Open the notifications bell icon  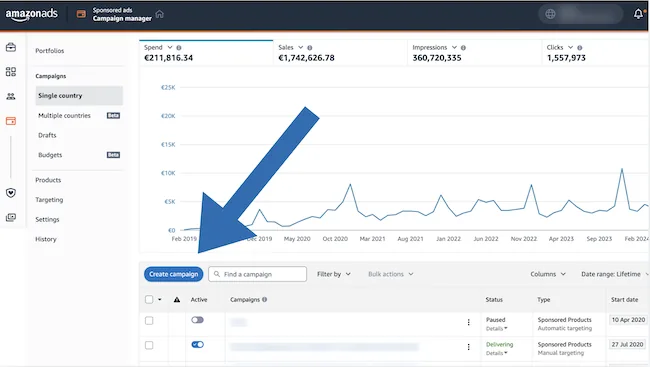[638, 14]
